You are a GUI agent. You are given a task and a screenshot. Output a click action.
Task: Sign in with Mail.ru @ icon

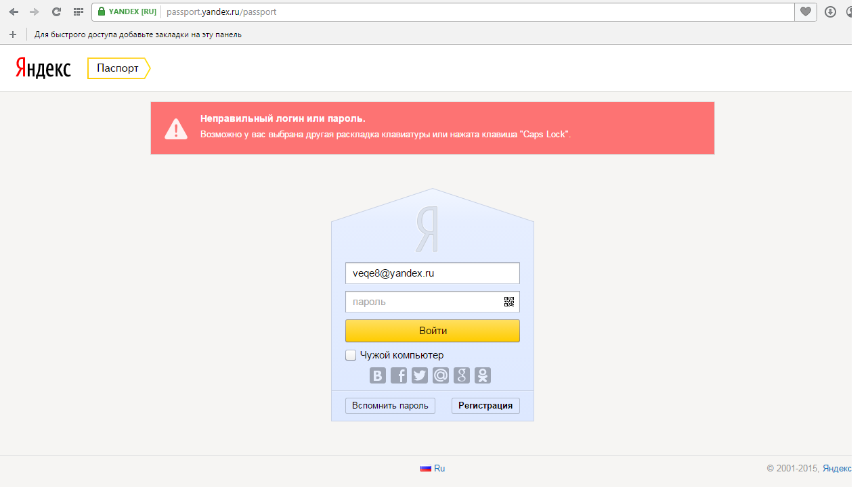tap(441, 375)
